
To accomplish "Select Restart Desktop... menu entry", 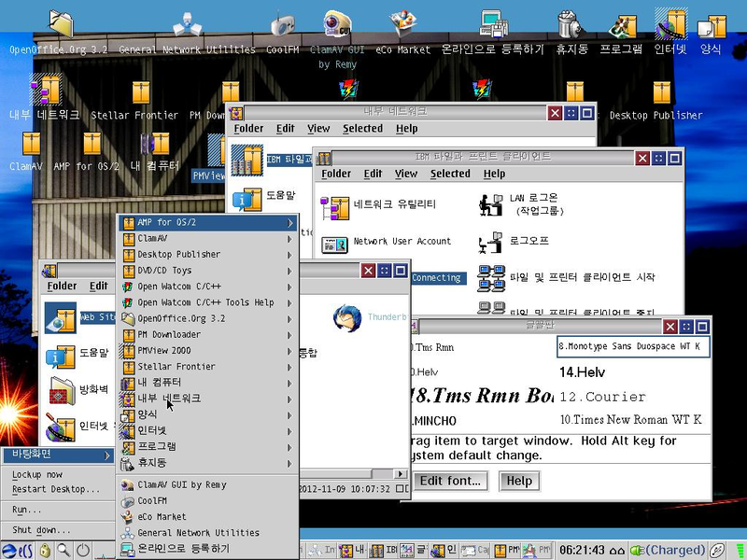I will click(56, 489).
